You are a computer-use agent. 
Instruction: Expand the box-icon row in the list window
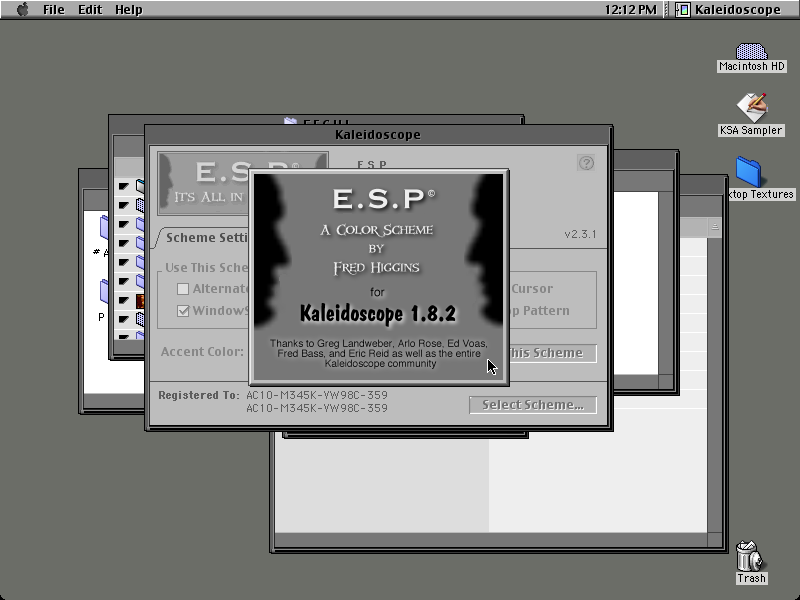click(x=124, y=186)
